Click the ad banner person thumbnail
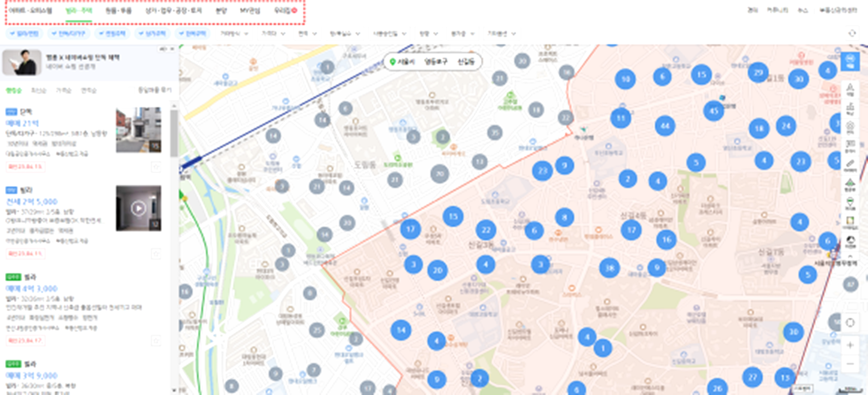 pyautogui.click(x=22, y=62)
